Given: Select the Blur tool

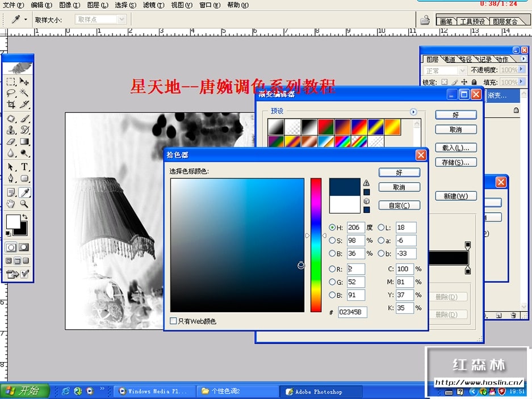Looking at the screenshot, I should click(x=11, y=153).
